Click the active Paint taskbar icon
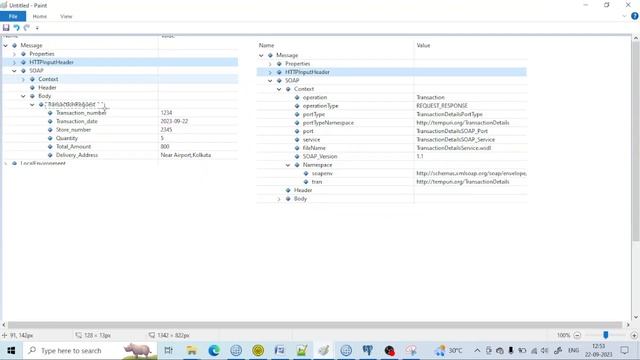Screen dimensions: 640x360 (x=324, y=350)
